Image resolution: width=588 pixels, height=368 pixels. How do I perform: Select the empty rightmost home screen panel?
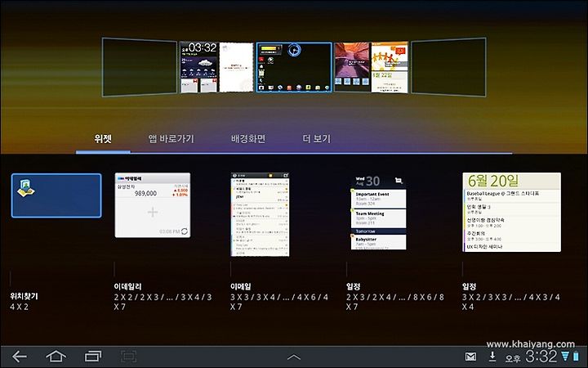coord(448,67)
